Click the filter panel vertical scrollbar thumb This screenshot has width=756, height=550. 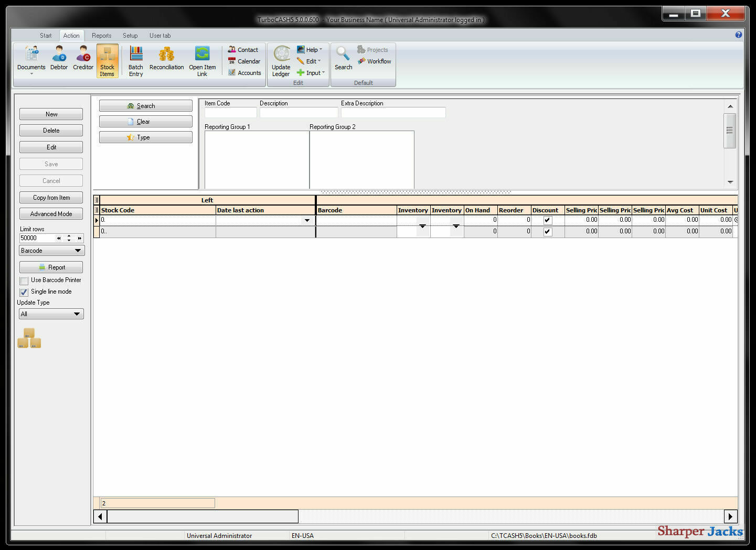click(x=730, y=130)
